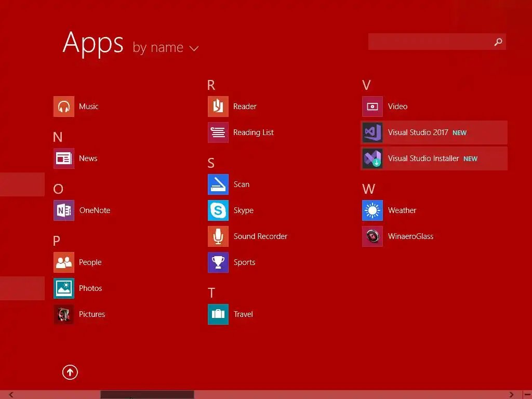The width and height of the screenshot is (532, 399).
Task: Open the Music app icon
Action: point(64,107)
